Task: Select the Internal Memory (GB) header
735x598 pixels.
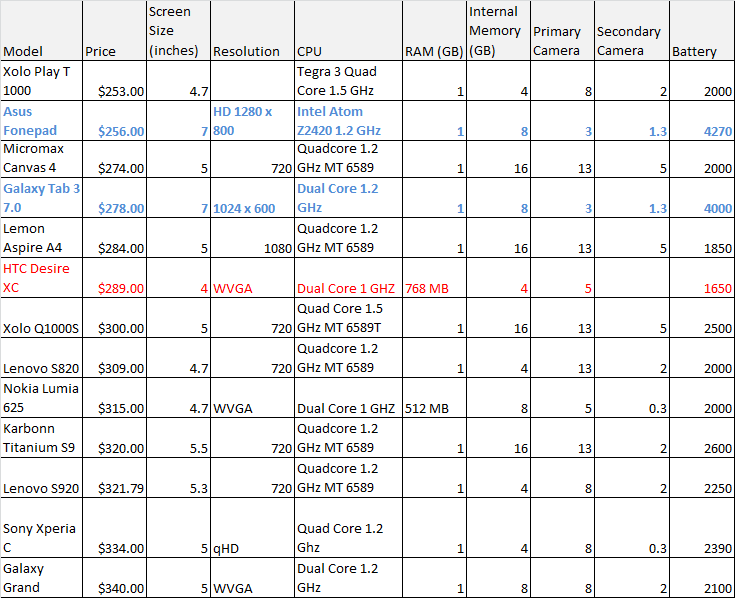Action: click(498, 30)
